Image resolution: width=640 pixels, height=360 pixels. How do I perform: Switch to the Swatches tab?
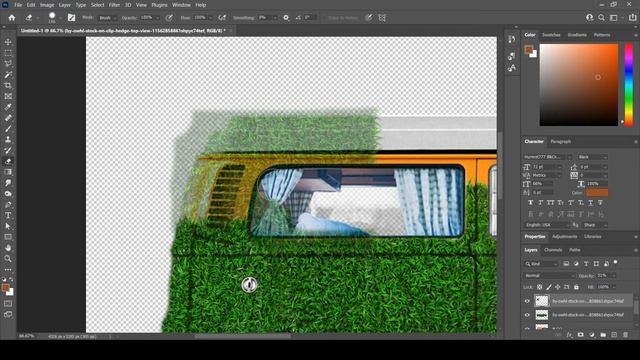(551, 35)
